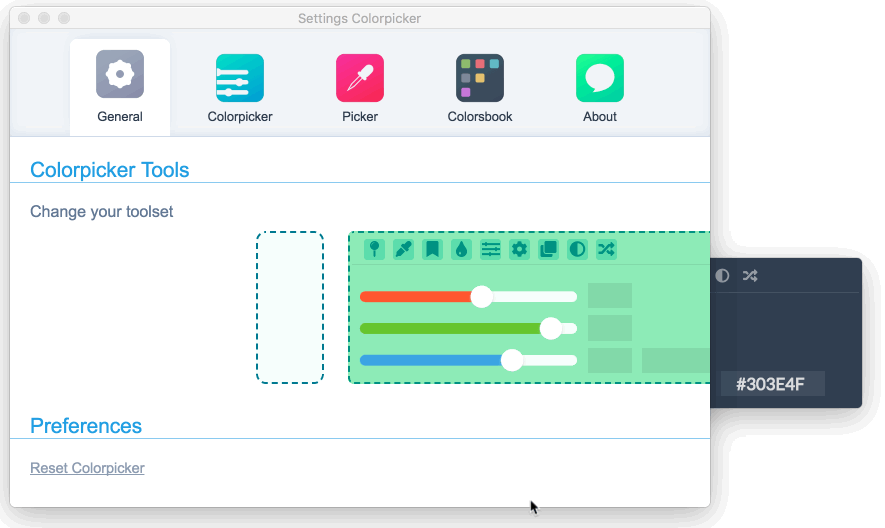Click the shuffle icon in the dark colorpicker panel
885x528 pixels.
750,276
